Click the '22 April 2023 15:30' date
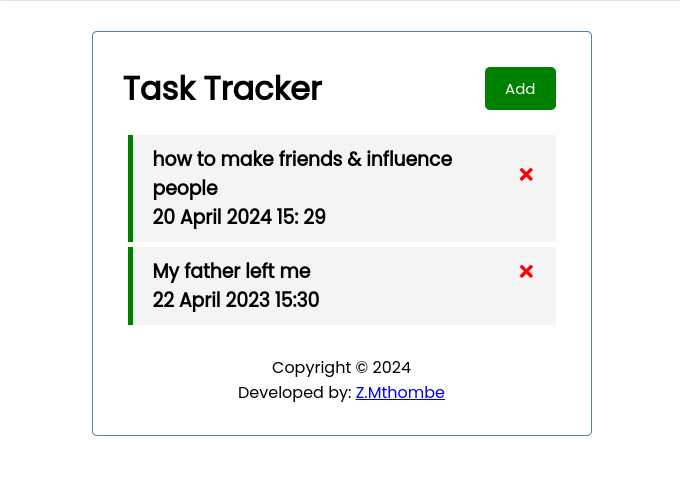The width and height of the screenshot is (680, 501). coord(236,300)
